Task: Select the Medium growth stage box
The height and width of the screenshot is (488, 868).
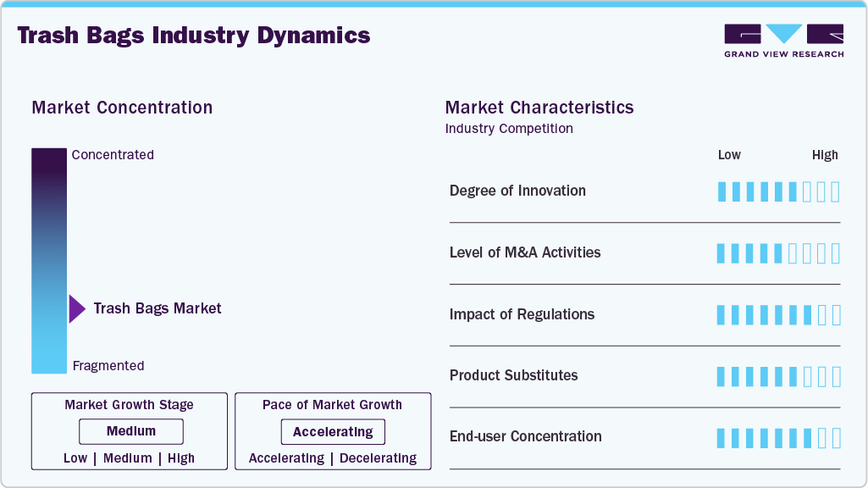Action: pyautogui.click(x=130, y=431)
